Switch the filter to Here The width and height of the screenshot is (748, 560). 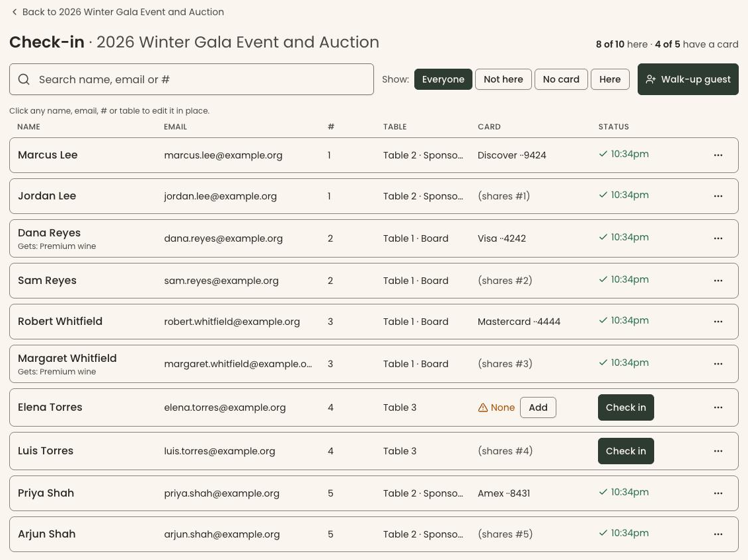610,79
